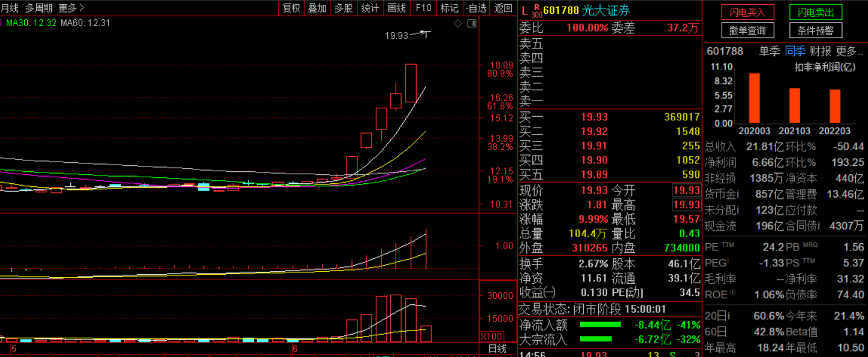This screenshot has width=868, height=357.
Task: Open the F10 company information
Action: coord(423,8)
